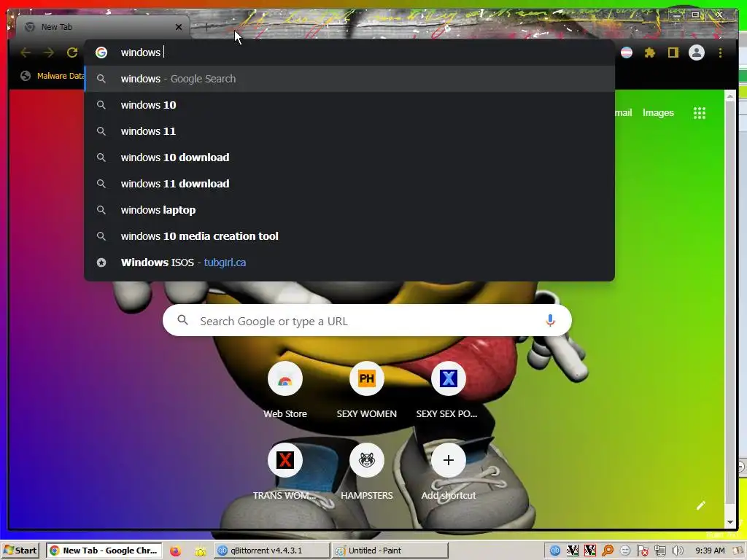
Task: Click the Add shortcut button
Action: pyautogui.click(x=449, y=460)
